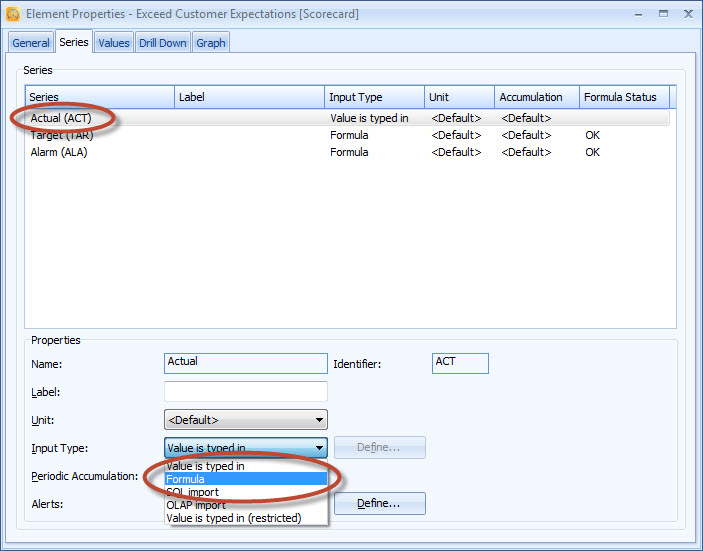Choose Formula from the Input Type list
This screenshot has width=703, height=551.
246,479
